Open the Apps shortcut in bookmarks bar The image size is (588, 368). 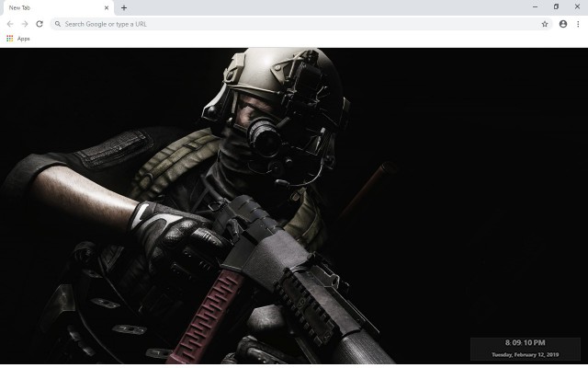point(18,39)
